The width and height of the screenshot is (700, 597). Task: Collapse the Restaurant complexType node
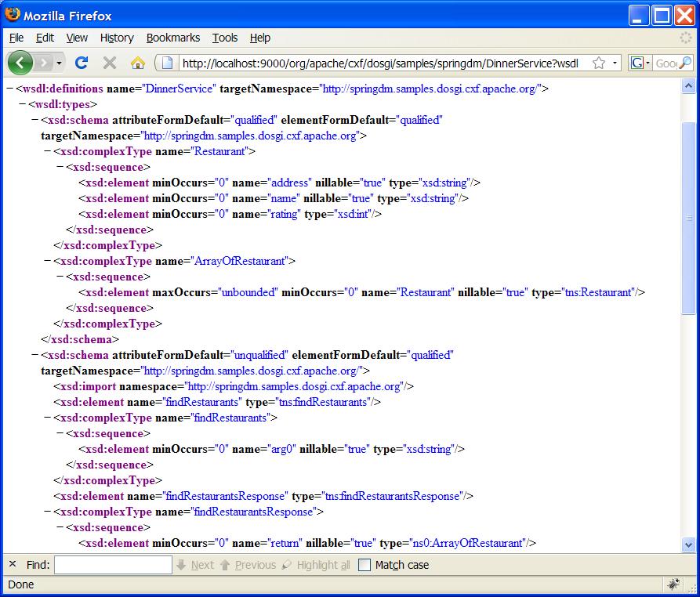point(47,151)
